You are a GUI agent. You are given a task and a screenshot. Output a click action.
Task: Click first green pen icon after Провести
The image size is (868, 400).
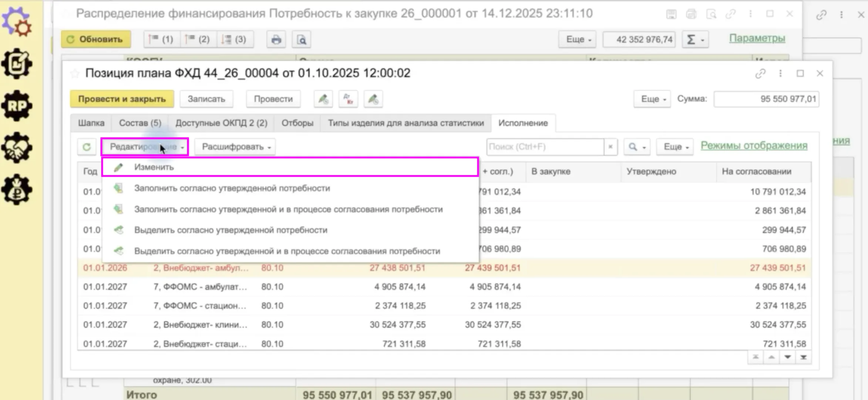point(323,99)
